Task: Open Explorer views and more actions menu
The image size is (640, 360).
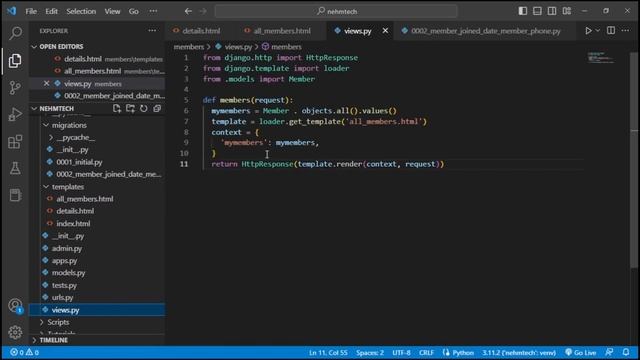Action: click(152, 31)
